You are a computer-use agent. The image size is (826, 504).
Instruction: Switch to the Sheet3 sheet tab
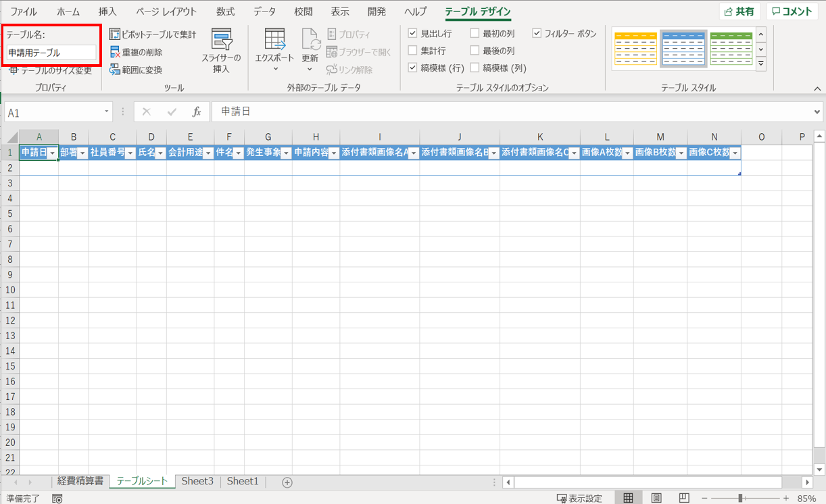pos(197,481)
